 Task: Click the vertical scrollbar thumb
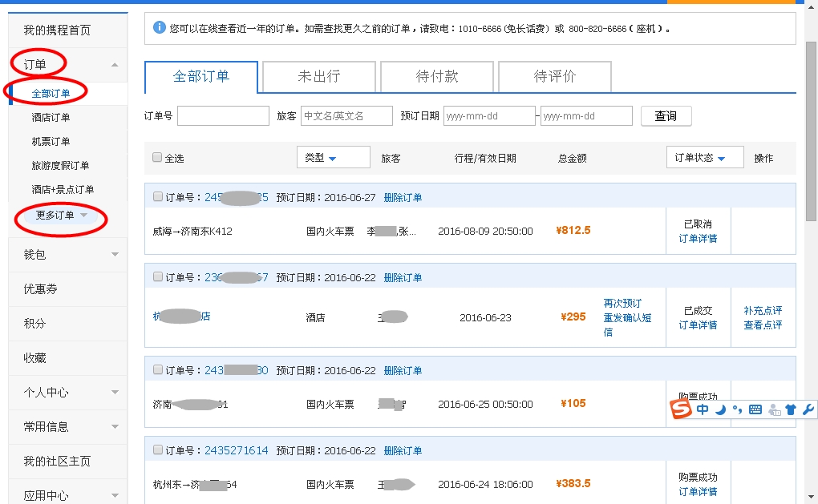point(811,131)
